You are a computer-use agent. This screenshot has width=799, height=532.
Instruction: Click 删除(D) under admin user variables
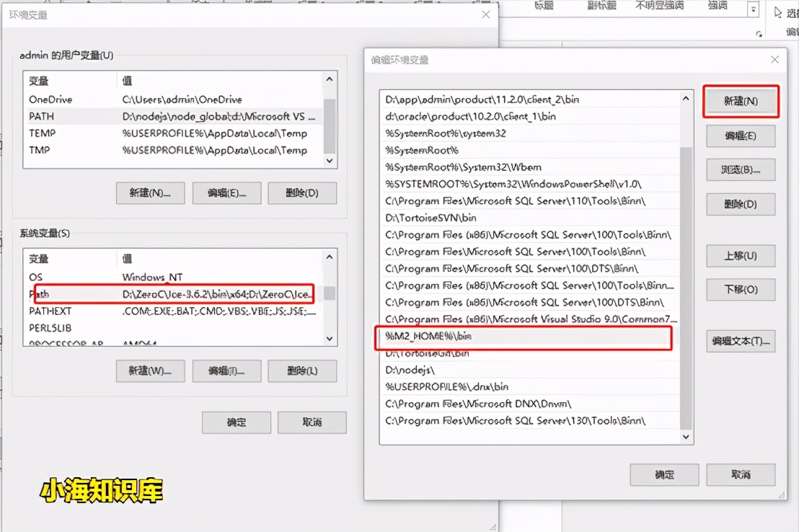[x=302, y=193]
